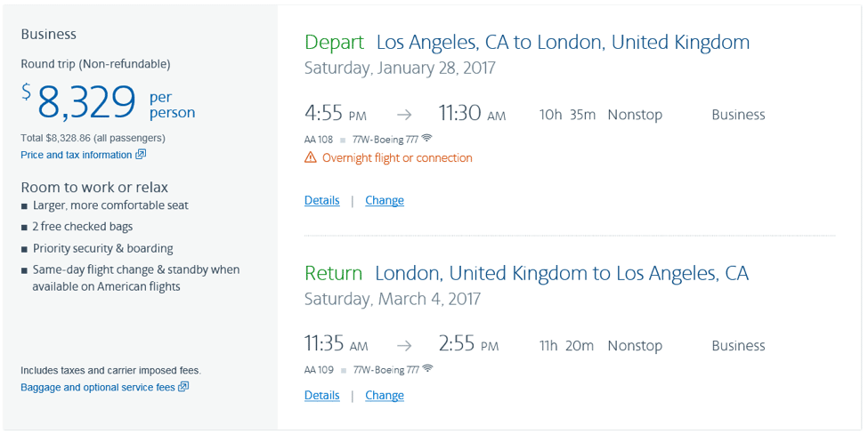Click WiFi icon on AA 109 flight

426,369
